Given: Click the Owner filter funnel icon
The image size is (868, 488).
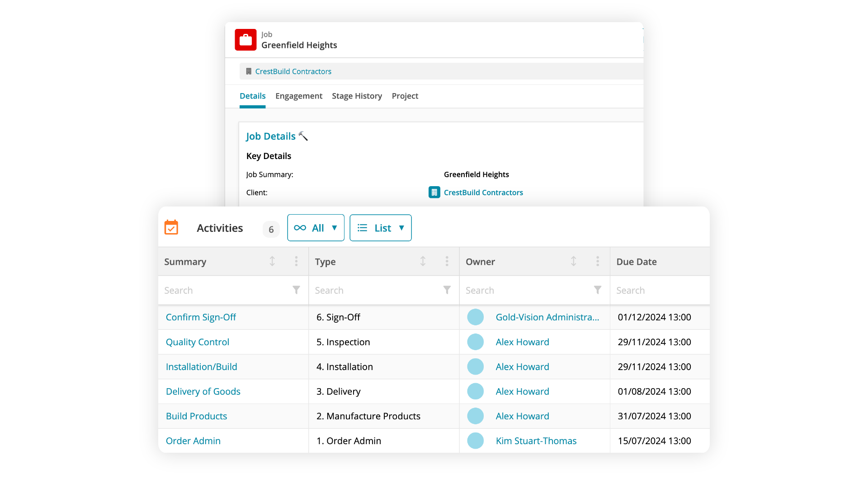Looking at the screenshot, I should 597,290.
